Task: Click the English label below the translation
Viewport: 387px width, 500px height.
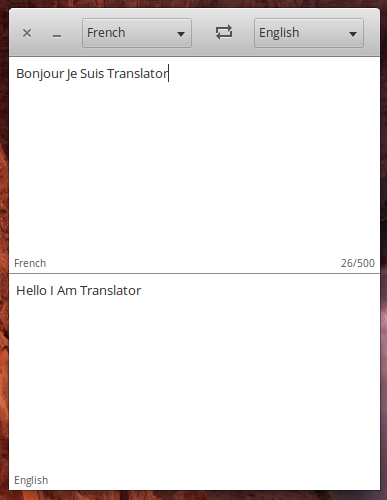Action: [31, 480]
